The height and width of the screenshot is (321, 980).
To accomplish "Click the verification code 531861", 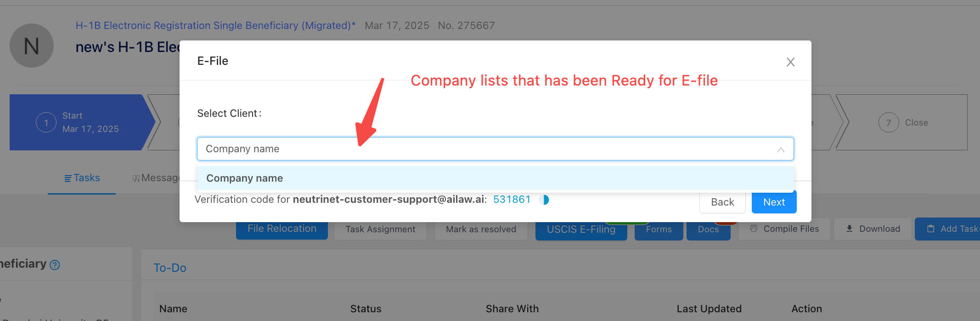I will click(x=512, y=200).
